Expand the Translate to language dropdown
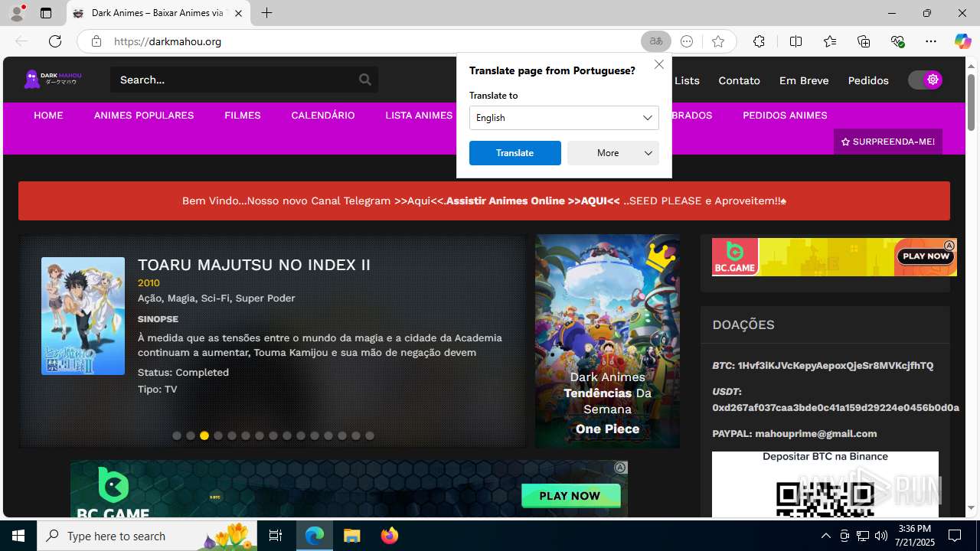This screenshot has width=980, height=551. point(564,118)
